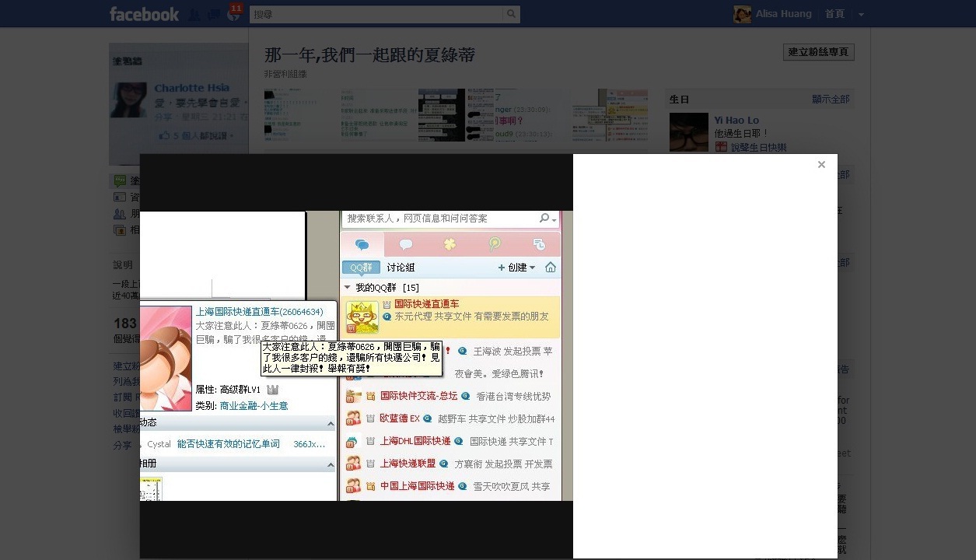Viewport: 976px width, 560px height.
Task: Click the 建立粉絲專頁 button
Action: click(819, 52)
